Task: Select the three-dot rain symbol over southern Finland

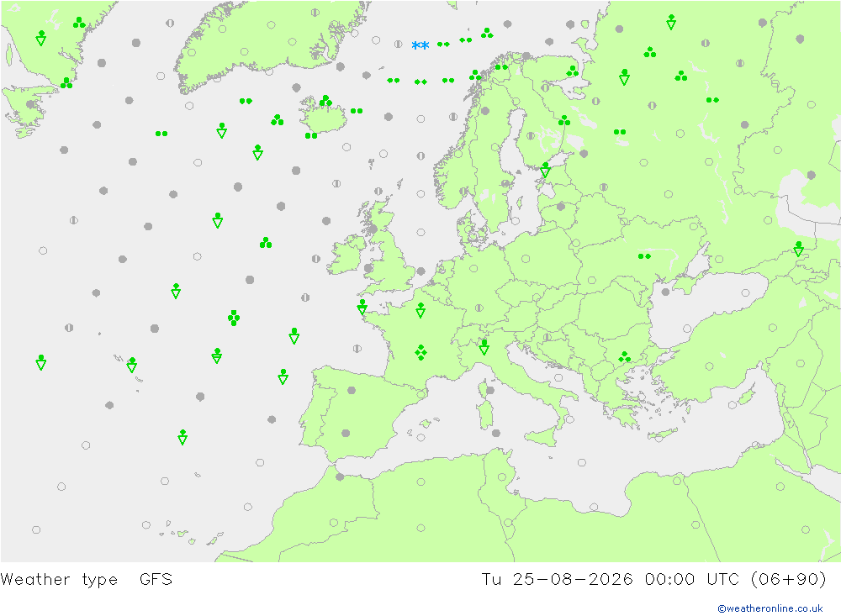Action: [x=563, y=121]
